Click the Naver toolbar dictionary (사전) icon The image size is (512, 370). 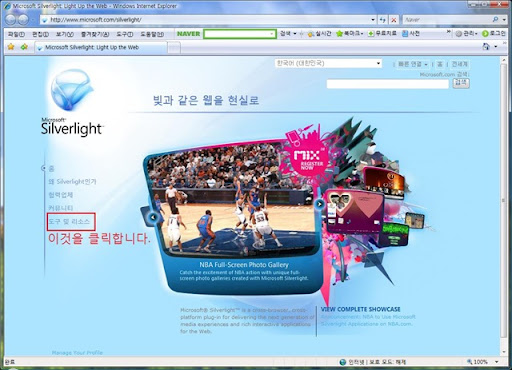(x=405, y=34)
